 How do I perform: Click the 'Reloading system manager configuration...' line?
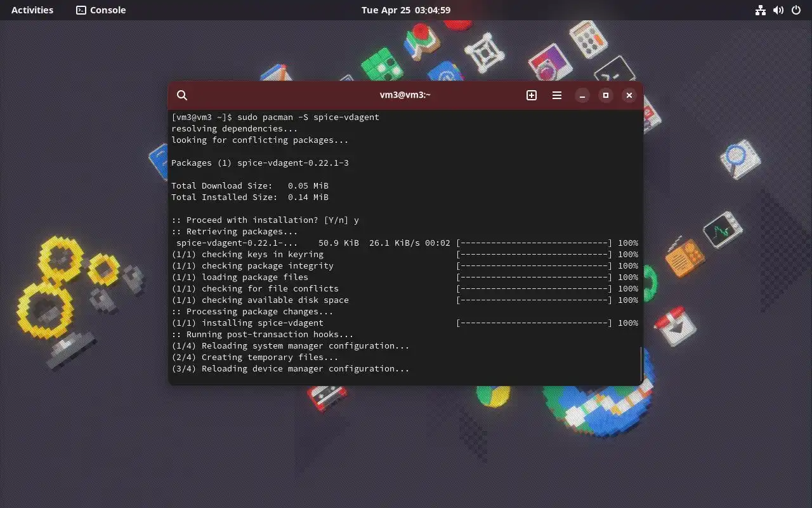tap(290, 345)
